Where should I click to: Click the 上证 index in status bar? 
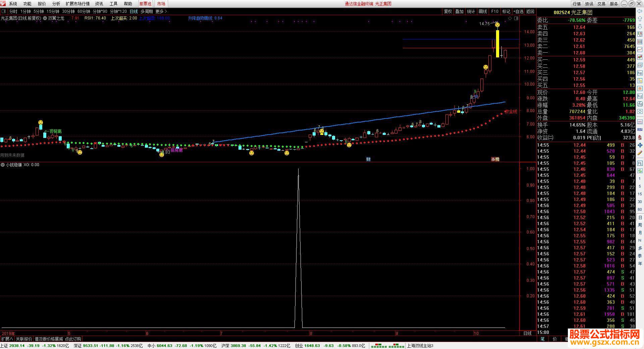[x=4, y=346]
